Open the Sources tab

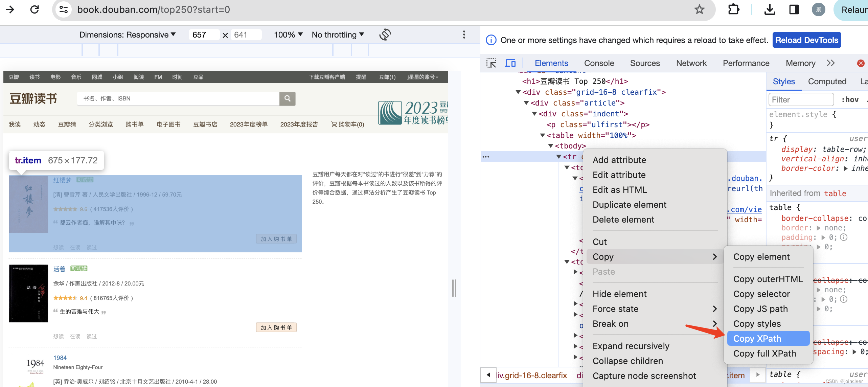645,63
